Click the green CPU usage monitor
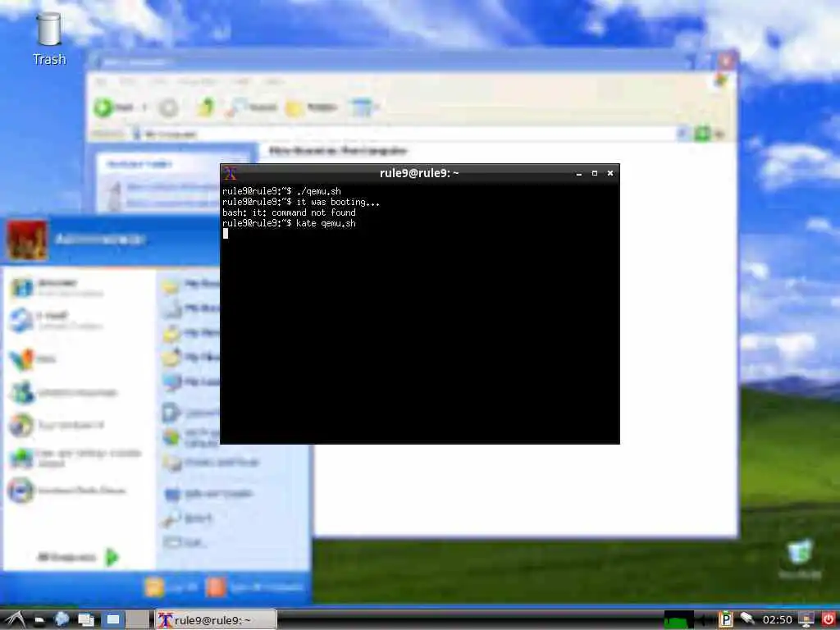Screen dimensions: 840x630 coord(678,620)
